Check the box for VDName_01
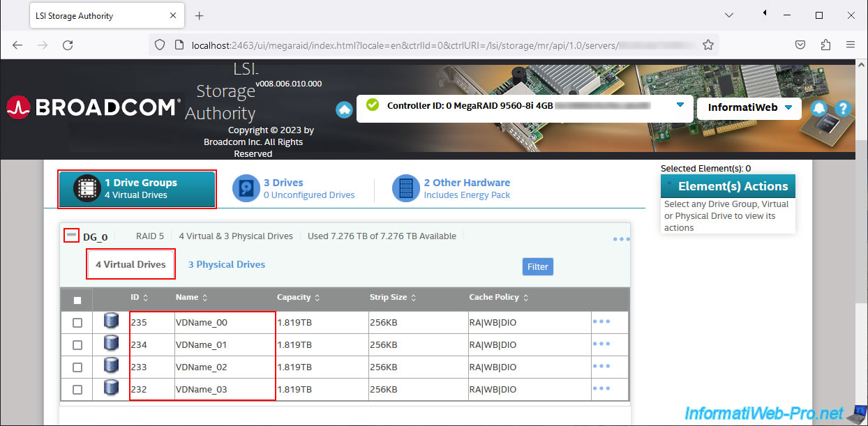The height and width of the screenshot is (426, 868). tap(77, 345)
